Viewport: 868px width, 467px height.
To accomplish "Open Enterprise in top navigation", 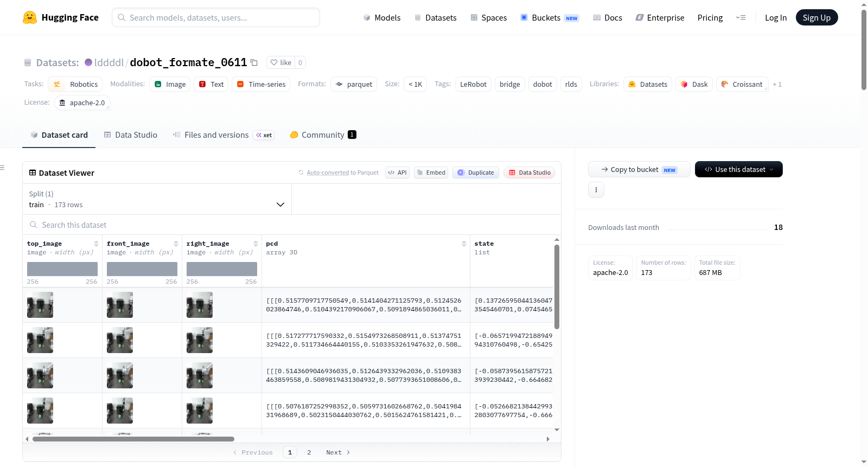I will [660, 18].
